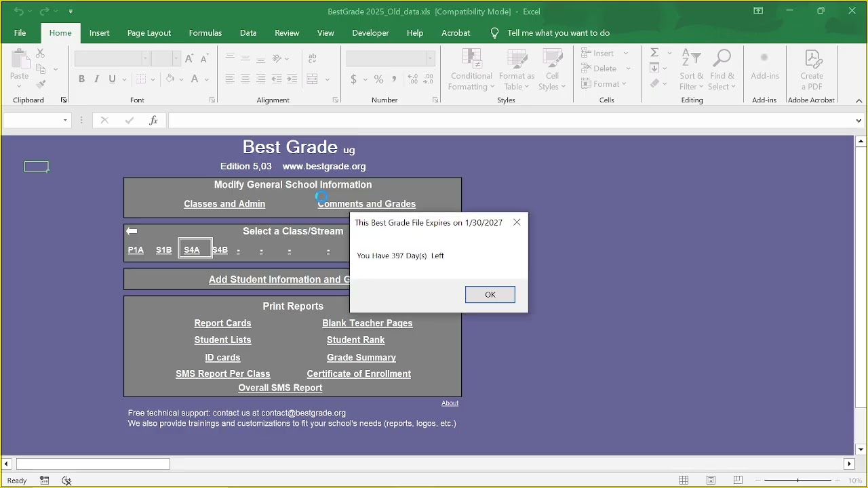This screenshot has width=868, height=488.
Task: Open the Conditional Formatting dropdown
Action: 471,69
